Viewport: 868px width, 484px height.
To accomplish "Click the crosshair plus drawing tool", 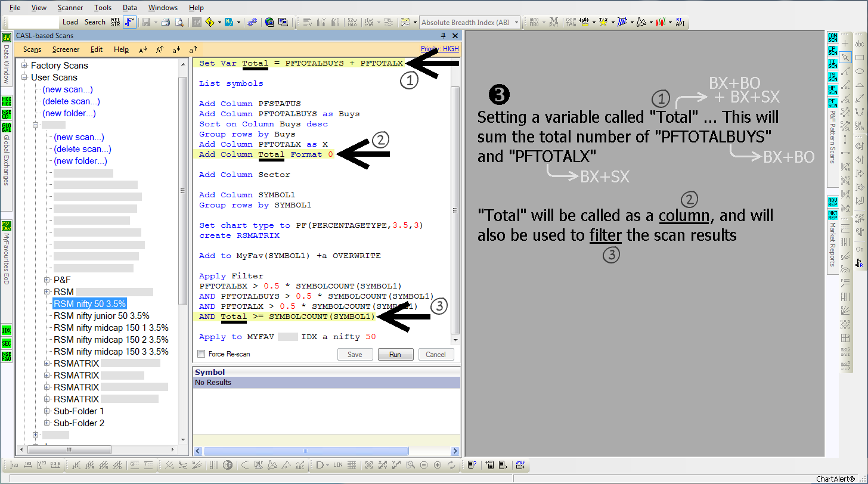I will (845, 44).
